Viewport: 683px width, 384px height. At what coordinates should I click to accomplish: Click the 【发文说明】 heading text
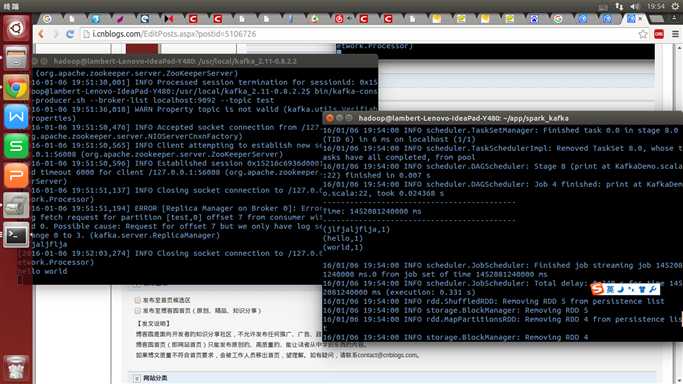click(153, 323)
